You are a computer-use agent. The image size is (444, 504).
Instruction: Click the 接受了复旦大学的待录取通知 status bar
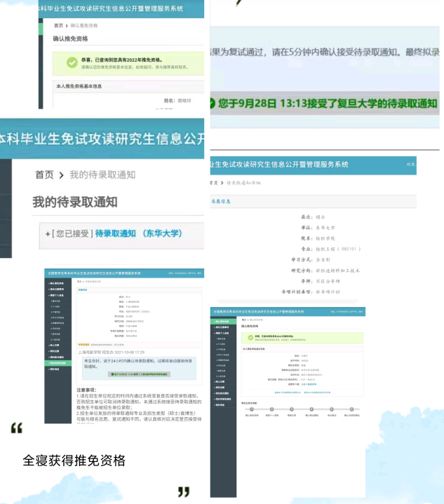click(x=324, y=103)
